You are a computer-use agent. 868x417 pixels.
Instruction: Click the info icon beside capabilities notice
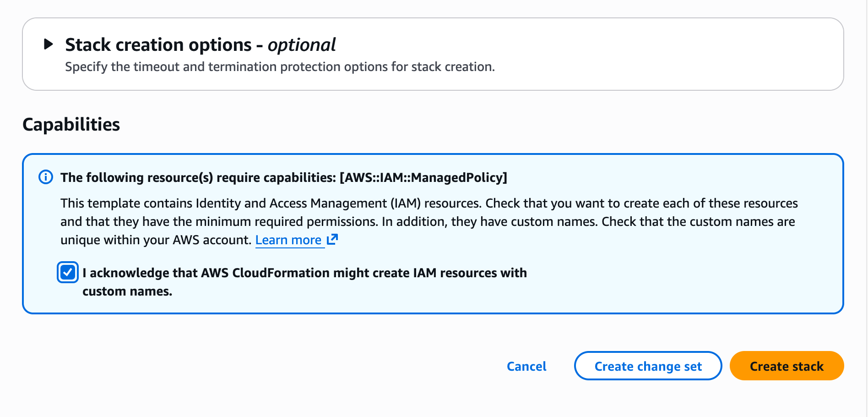pyautogui.click(x=46, y=177)
